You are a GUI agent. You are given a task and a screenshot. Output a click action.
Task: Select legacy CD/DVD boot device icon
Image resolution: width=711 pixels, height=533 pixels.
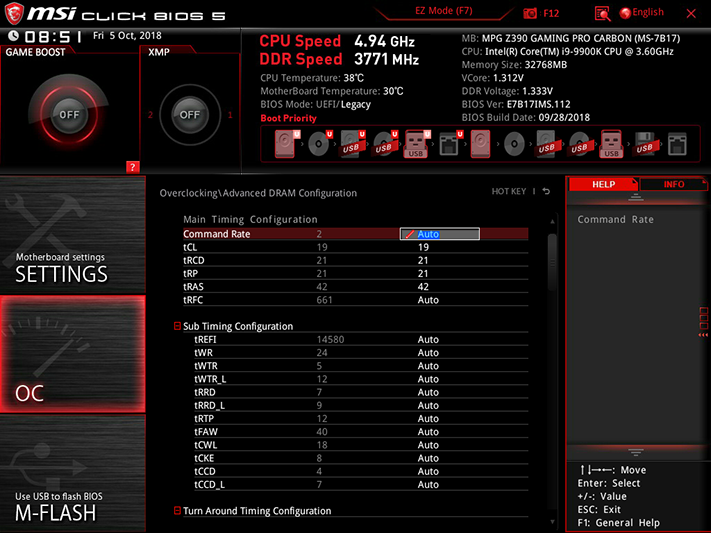[x=514, y=144]
